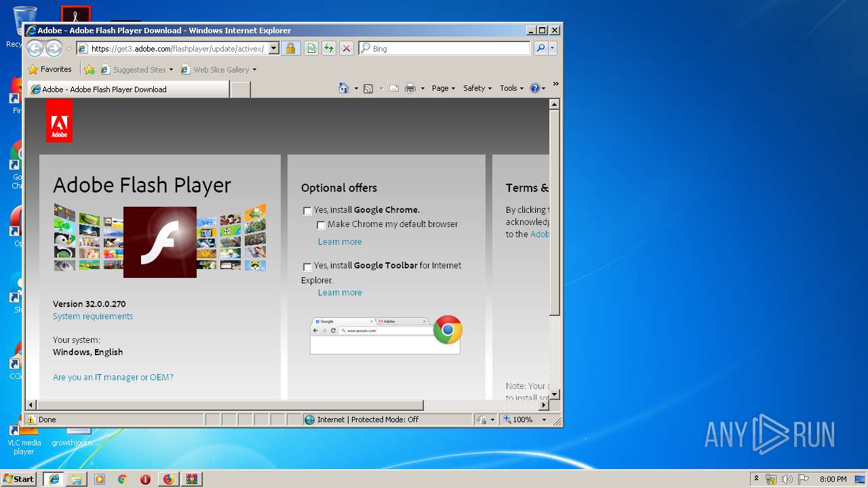The height and width of the screenshot is (488, 868).
Task: Expand the Recent Pages dropdown arrow
Action: 68,49
